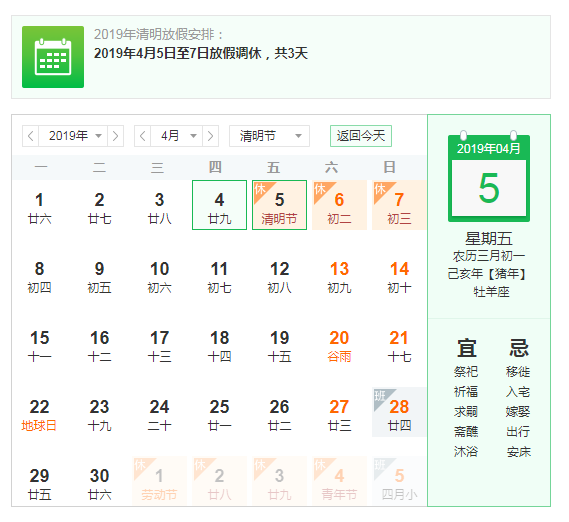Select April 20 谷雨 date
This screenshot has width=569, height=522.
point(339,346)
